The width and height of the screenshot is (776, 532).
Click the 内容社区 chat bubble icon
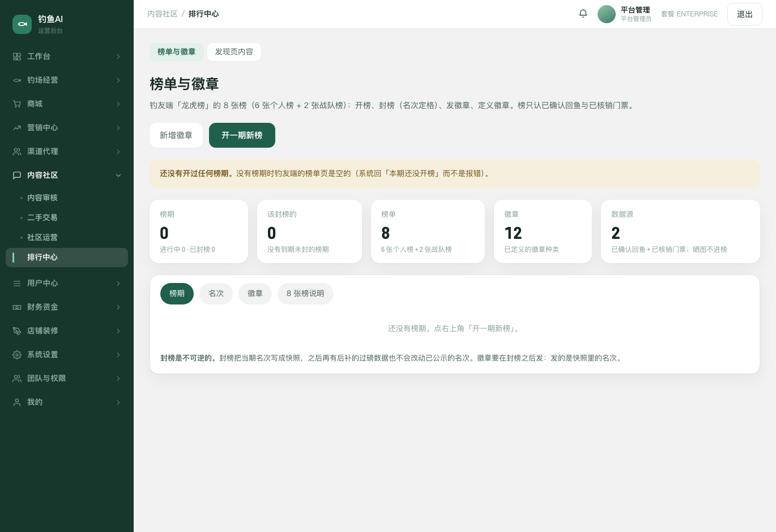(17, 175)
